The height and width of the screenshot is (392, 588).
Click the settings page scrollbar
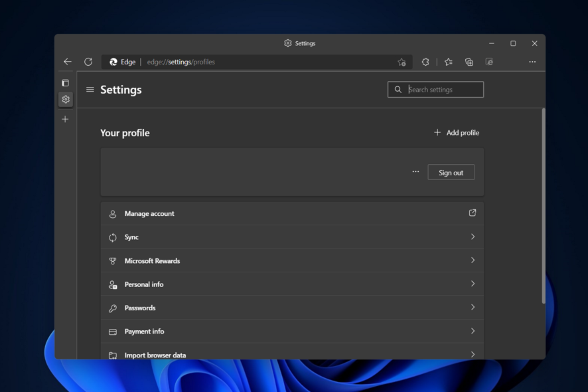click(x=544, y=206)
